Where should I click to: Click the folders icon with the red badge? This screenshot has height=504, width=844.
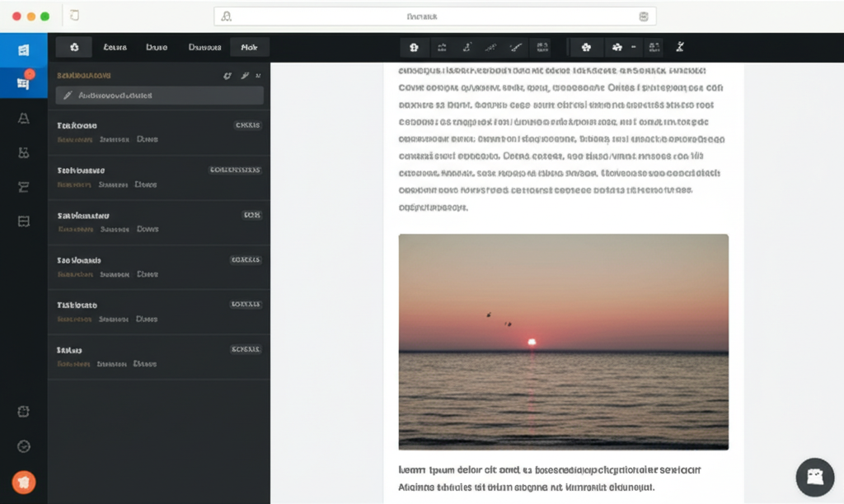[24, 80]
